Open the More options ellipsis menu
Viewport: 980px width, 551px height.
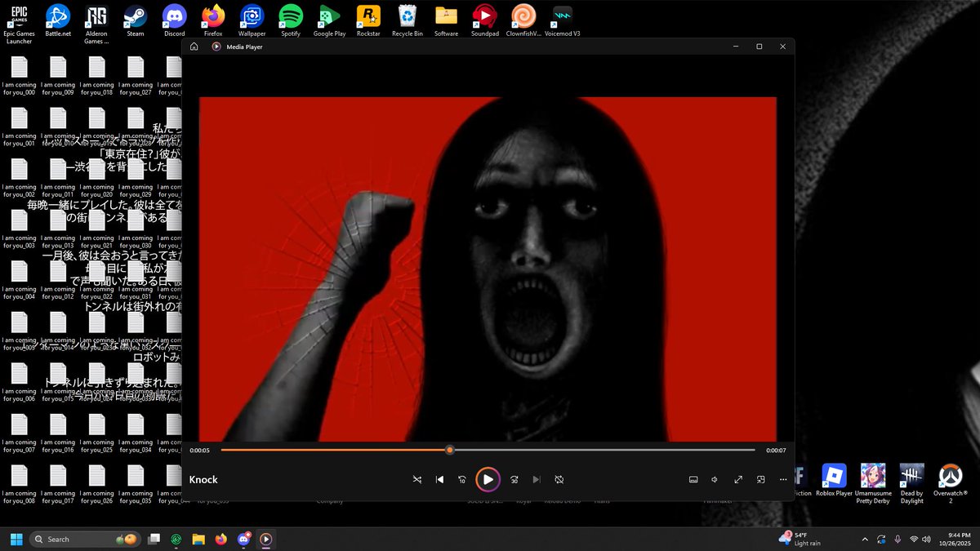pos(783,479)
